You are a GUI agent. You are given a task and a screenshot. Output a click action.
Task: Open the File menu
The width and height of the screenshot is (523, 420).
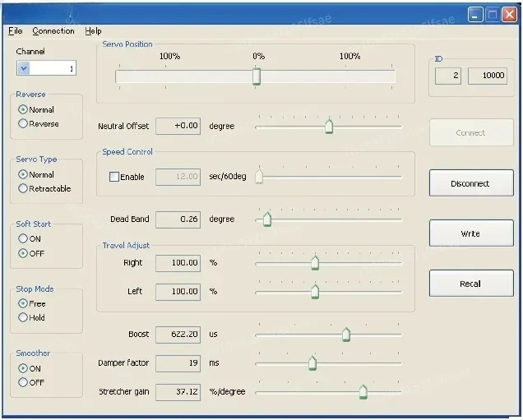pos(15,31)
